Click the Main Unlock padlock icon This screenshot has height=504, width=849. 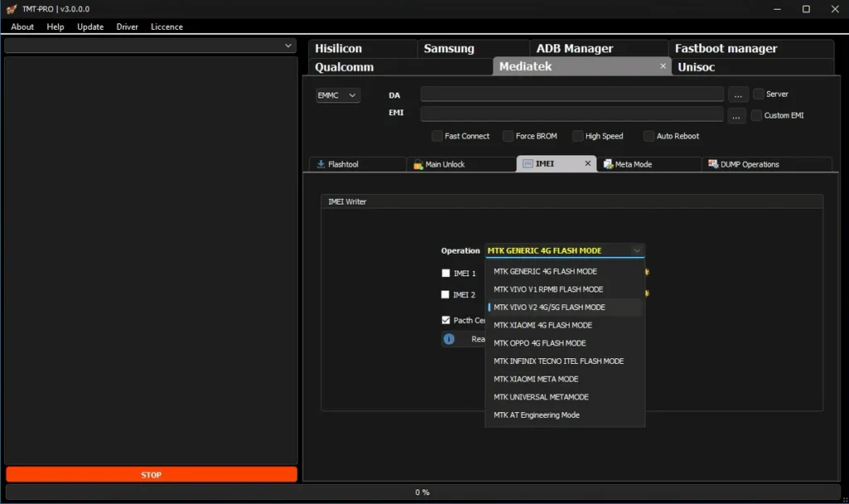[418, 164]
